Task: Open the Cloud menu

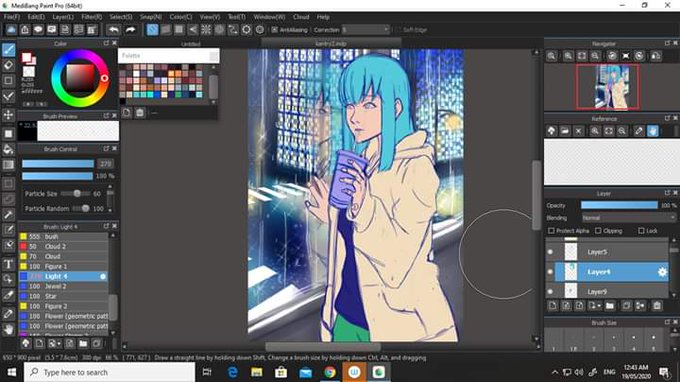Action: point(301,17)
